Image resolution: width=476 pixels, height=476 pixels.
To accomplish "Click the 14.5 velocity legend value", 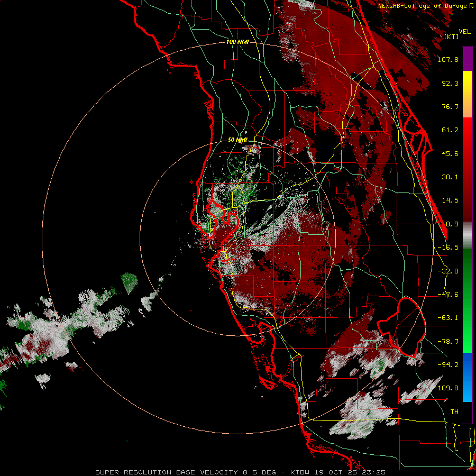I will pos(450,200).
